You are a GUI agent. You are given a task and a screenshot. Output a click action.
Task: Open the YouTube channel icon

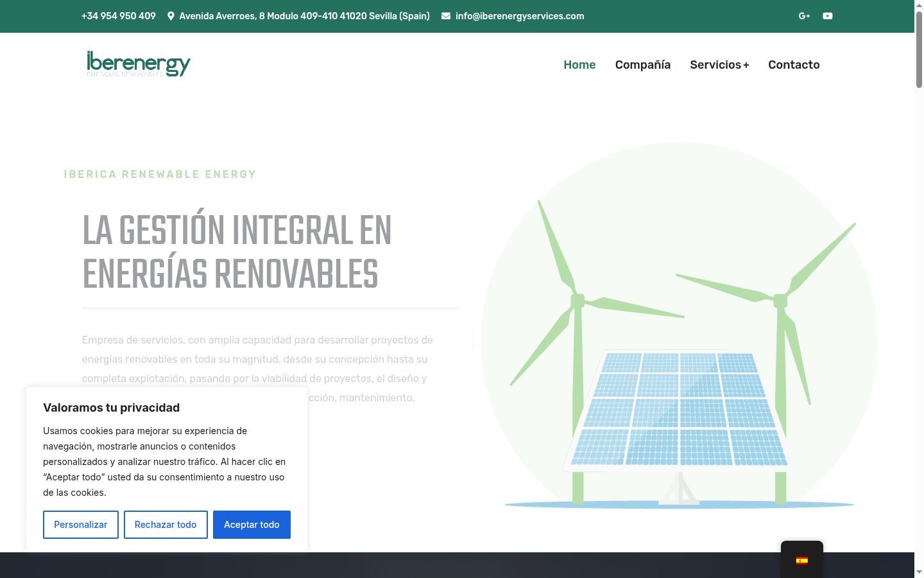828,16
